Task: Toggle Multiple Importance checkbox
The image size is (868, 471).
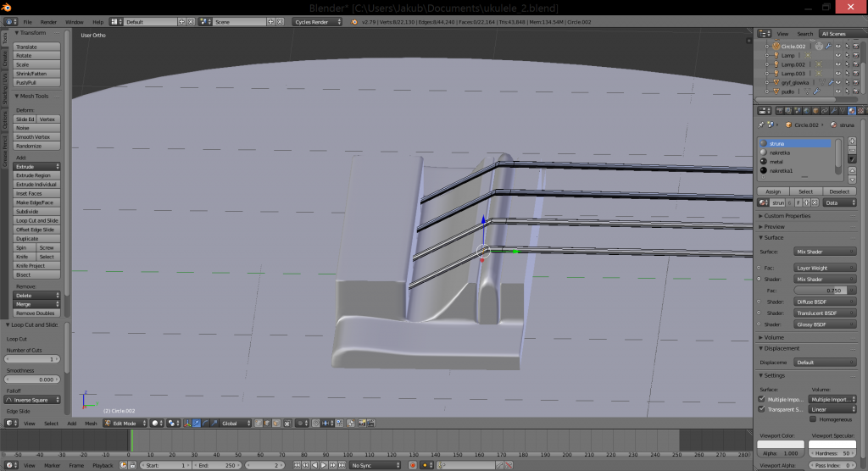Action: pyautogui.click(x=762, y=399)
